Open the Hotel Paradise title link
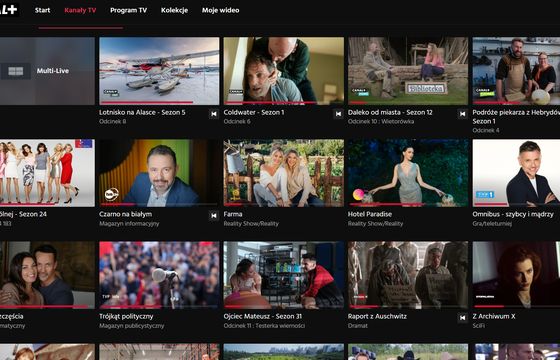Viewport: 560px width, 360px height. point(370,214)
